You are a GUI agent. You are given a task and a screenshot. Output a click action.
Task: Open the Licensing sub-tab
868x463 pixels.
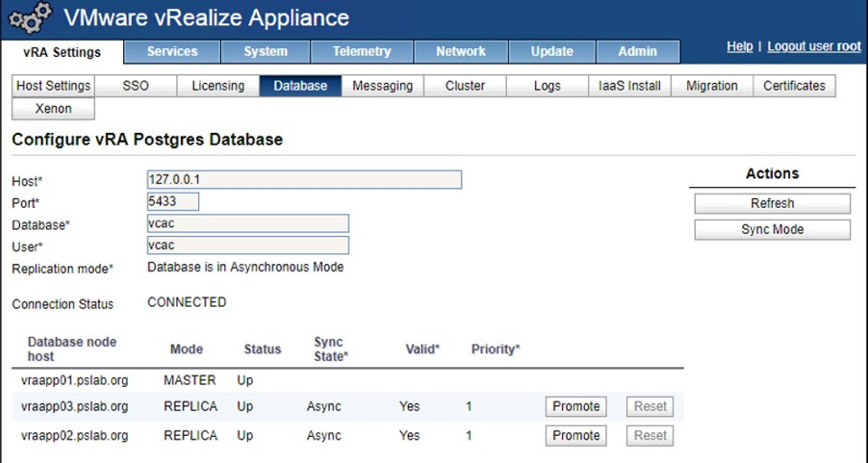[218, 86]
